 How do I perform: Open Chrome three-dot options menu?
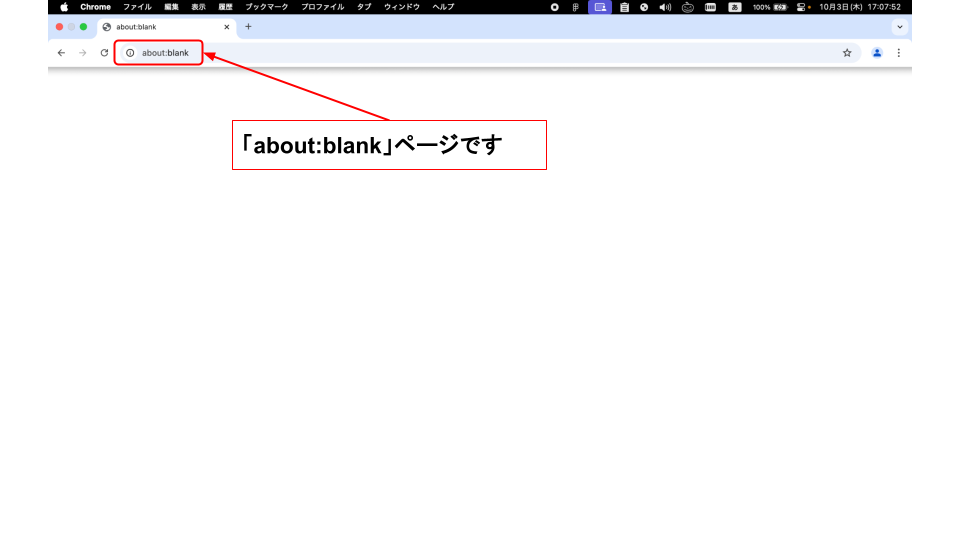(898, 53)
